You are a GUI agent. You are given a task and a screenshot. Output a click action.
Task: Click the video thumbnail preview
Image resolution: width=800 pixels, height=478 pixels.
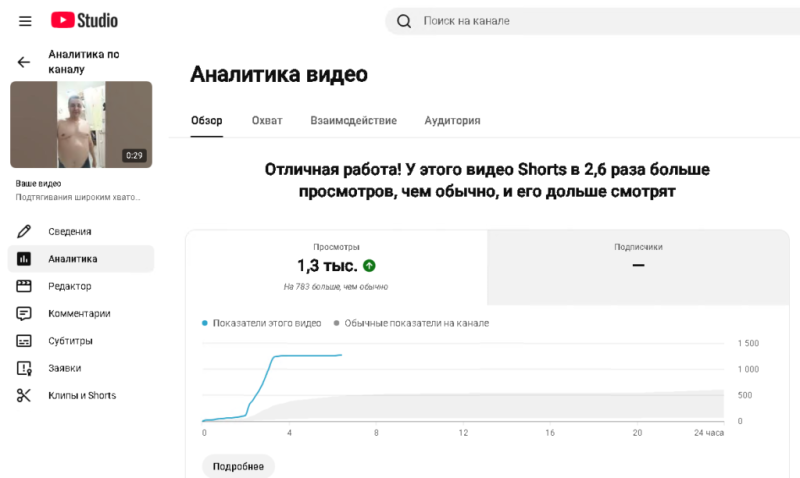coord(81,124)
